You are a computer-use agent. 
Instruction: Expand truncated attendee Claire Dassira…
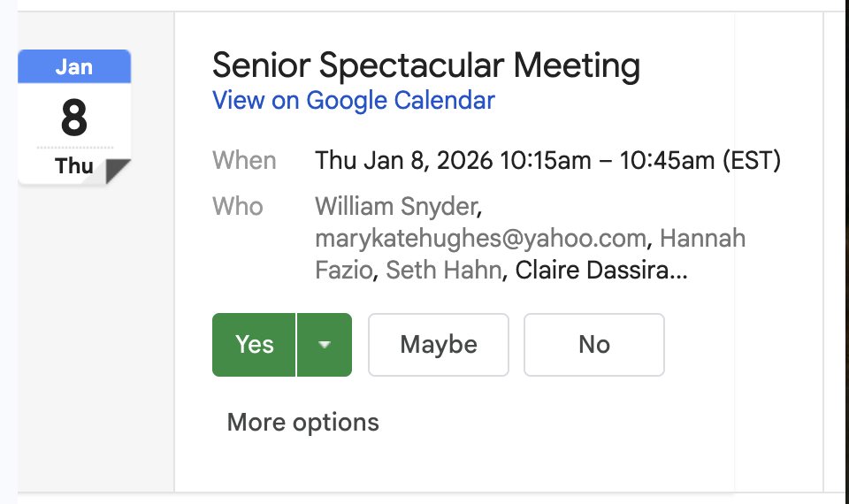tap(601, 271)
